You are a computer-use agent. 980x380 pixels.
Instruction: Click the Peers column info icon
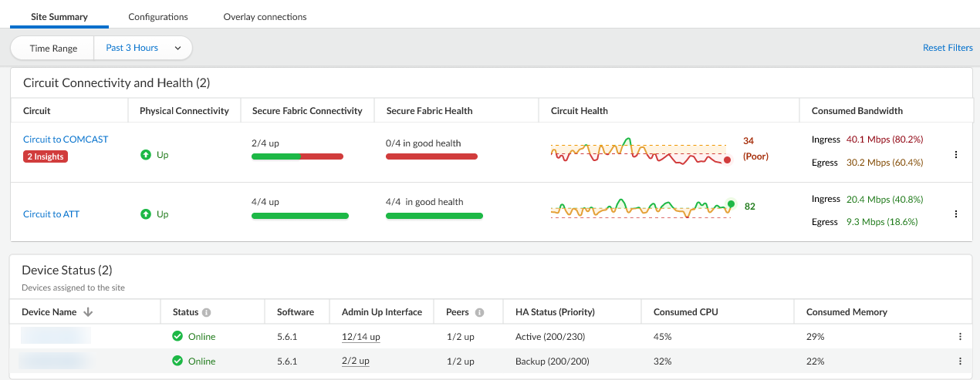tap(479, 313)
